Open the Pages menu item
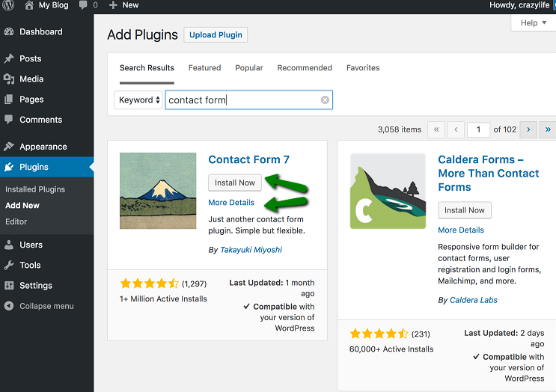Viewport: 556px width, 392px height. [47, 99]
